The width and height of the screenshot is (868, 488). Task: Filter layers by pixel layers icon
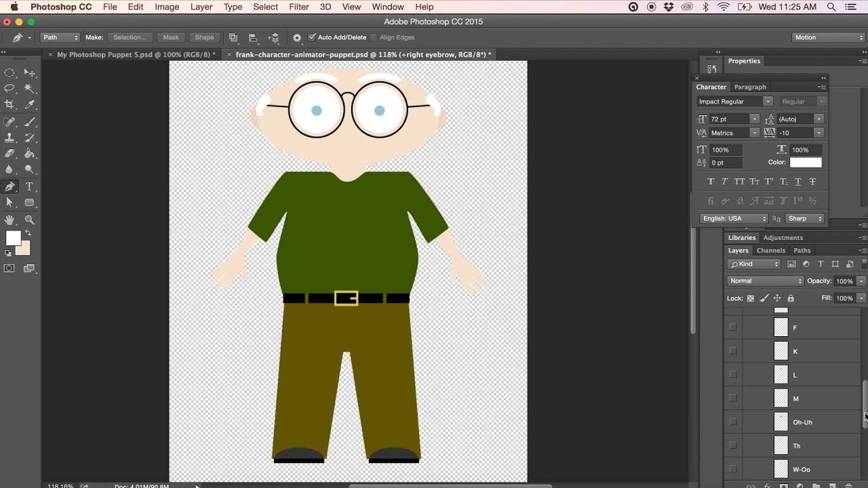click(791, 264)
